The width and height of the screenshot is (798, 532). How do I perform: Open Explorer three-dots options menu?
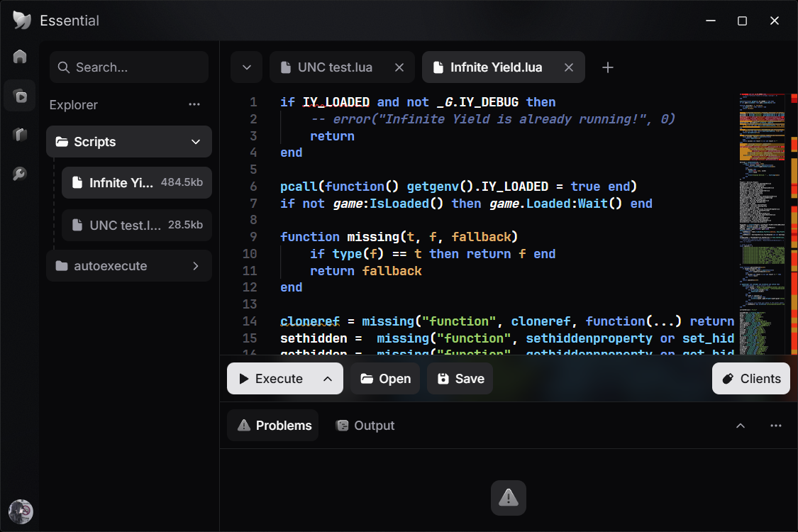(x=194, y=104)
